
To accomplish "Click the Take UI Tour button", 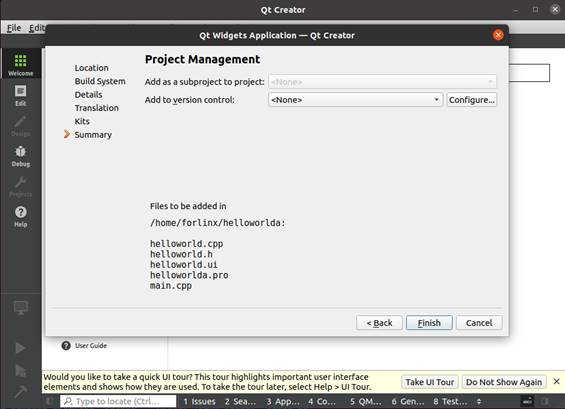I will pyautogui.click(x=430, y=382).
